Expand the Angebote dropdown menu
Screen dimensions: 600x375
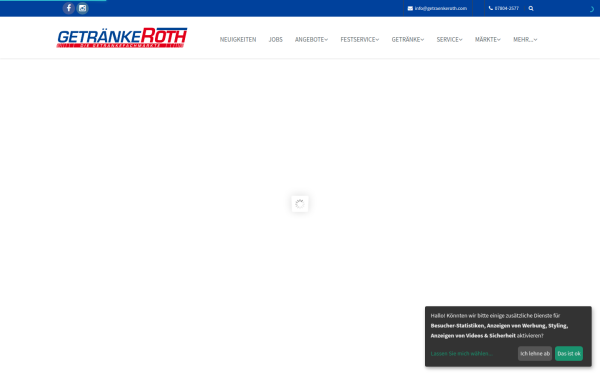click(311, 39)
